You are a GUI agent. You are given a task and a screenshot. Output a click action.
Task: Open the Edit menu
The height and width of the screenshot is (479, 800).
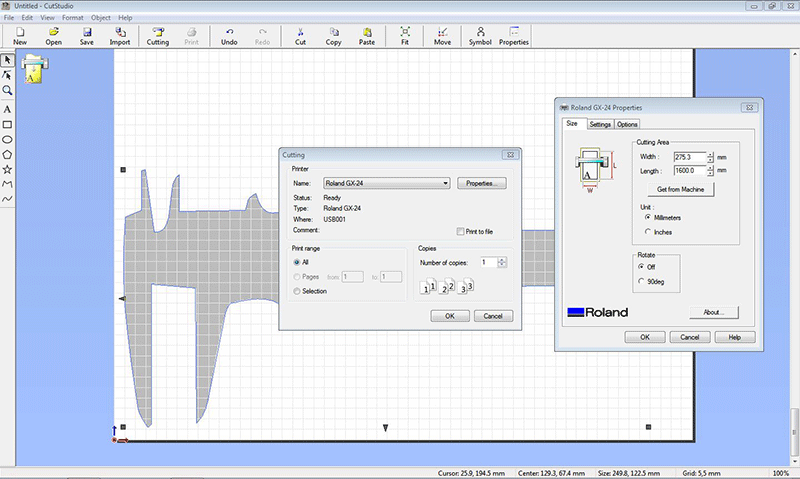pyautogui.click(x=27, y=17)
